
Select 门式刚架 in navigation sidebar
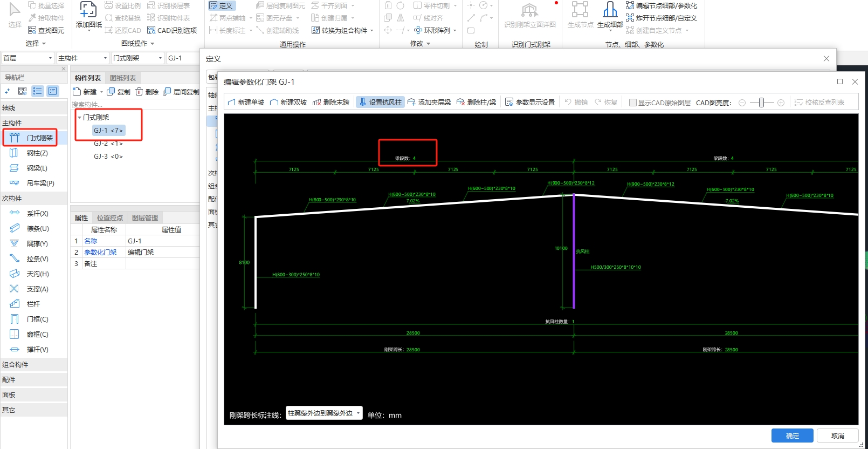click(x=35, y=138)
